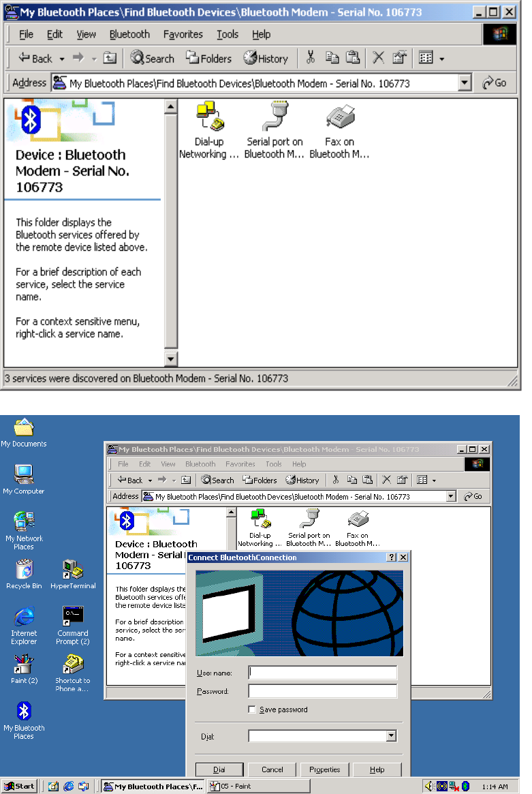Click Start button on taskbar
Image resolution: width=532 pixels, height=794 pixels.
[19, 787]
